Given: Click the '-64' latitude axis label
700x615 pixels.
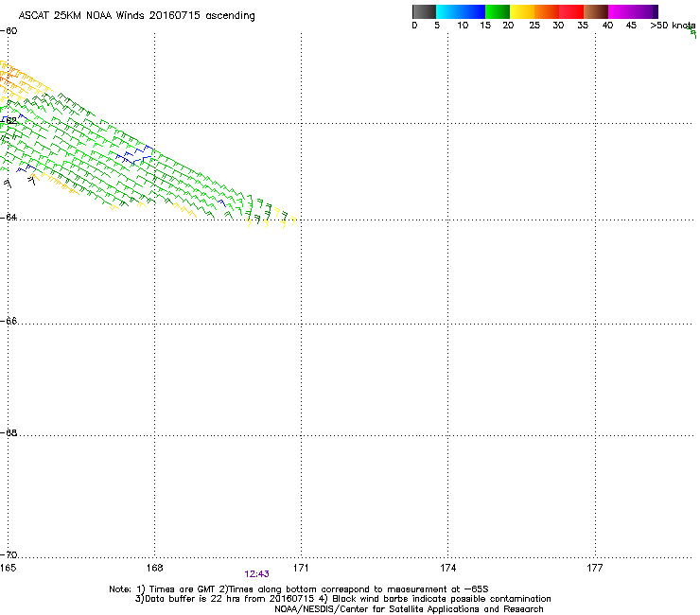Looking at the screenshot, I should point(9,218).
